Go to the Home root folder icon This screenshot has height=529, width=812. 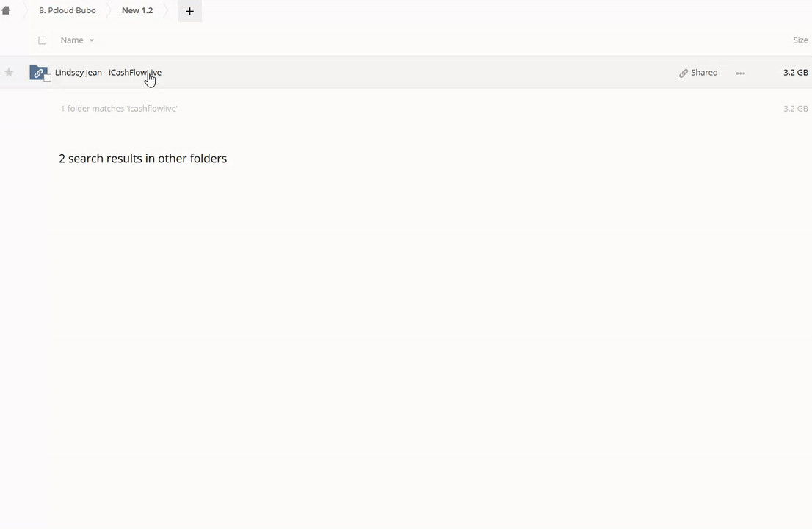(6, 10)
